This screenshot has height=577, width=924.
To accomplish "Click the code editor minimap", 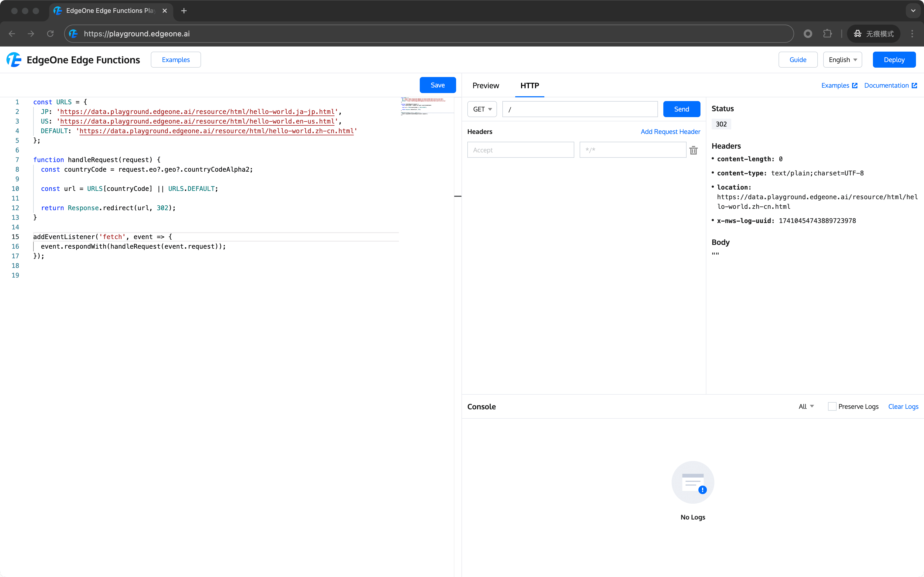I will point(427,106).
